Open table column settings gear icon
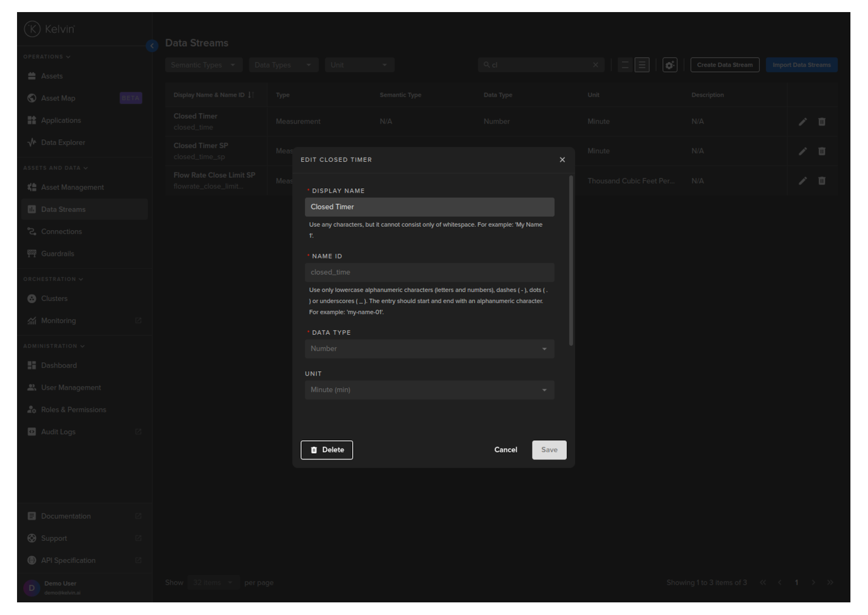Screen dimensions: 868x615 (x=670, y=65)
